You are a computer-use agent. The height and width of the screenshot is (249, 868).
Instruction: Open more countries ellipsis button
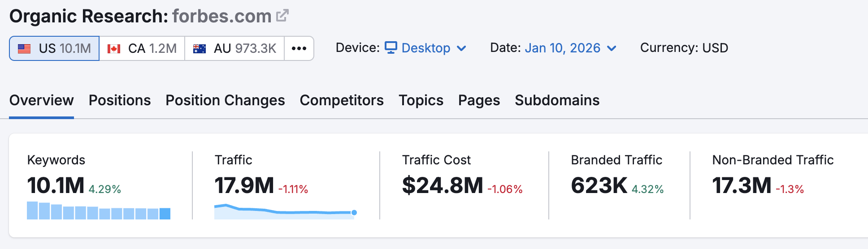coord(299,48)
